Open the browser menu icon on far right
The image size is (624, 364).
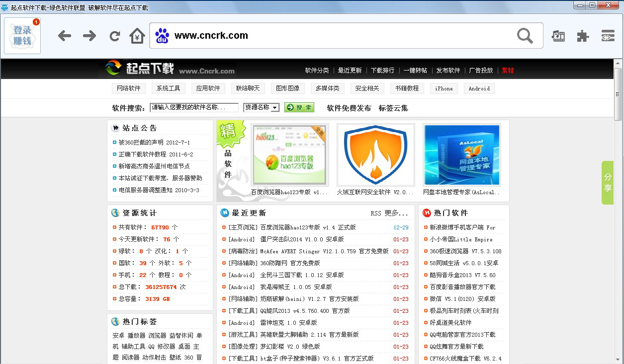(608, 36)
